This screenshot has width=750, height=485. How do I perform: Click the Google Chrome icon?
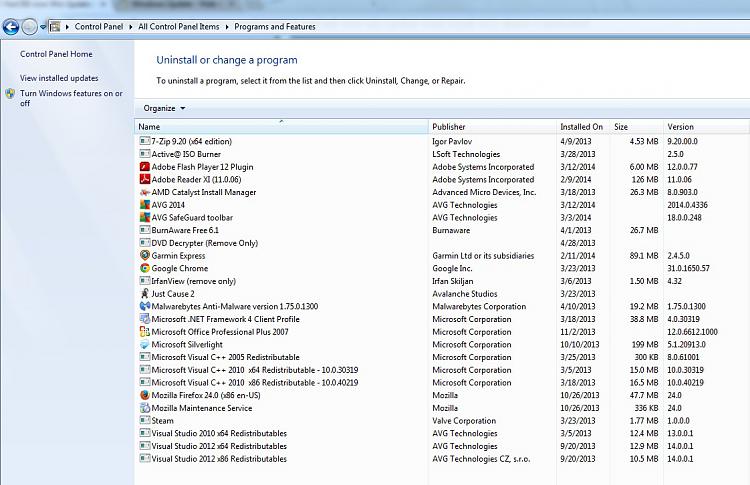click(144, 268)
